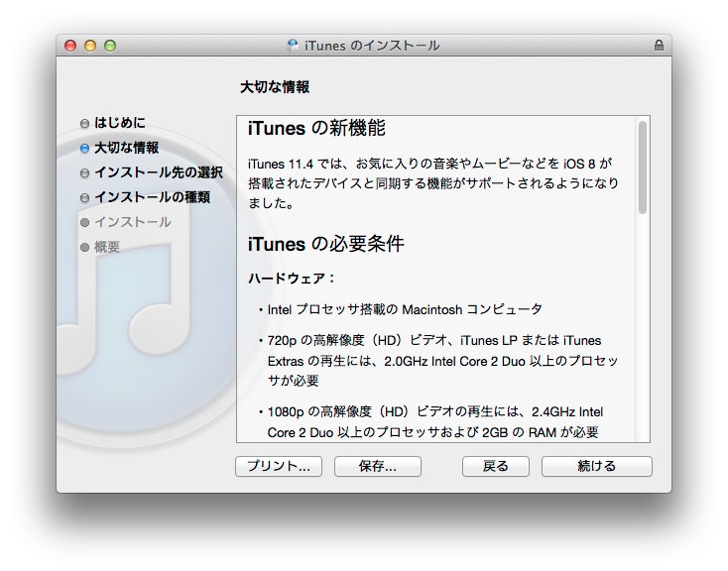728x571 pixels.
Task: Click the インストール先の選択 step bullet
Action: [84, 173]
